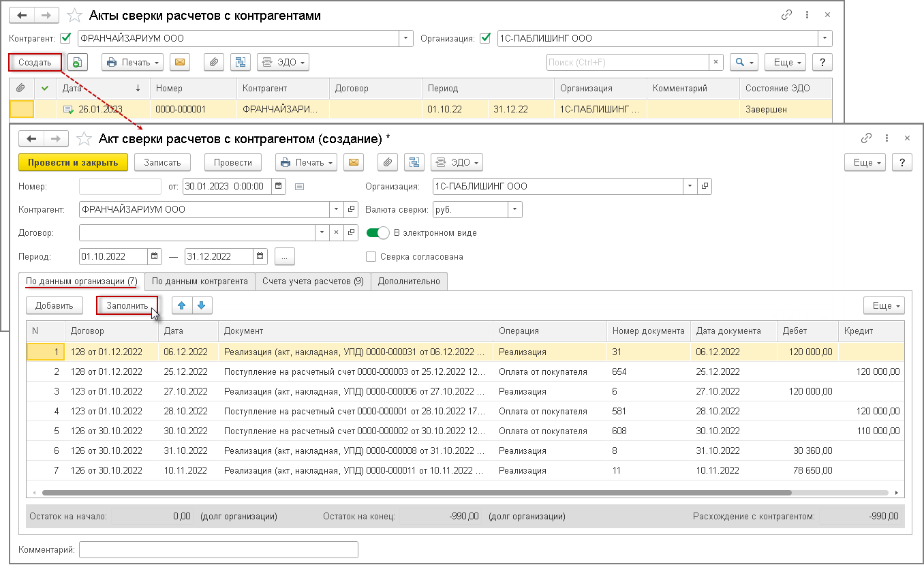Image resolution: width=924 pixels, height=565 pixels.
Task: Click the paperclip attachments icon in the document toolbar
Action: click(387, 163)
